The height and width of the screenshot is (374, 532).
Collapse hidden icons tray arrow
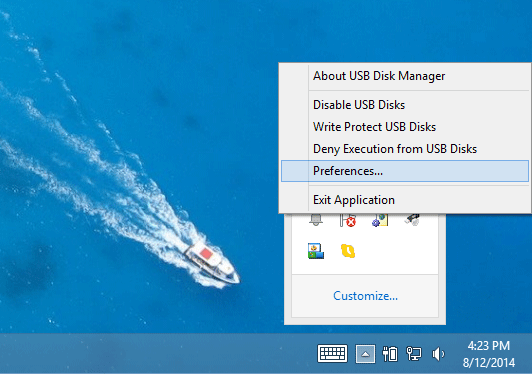(x=365, y=354)
